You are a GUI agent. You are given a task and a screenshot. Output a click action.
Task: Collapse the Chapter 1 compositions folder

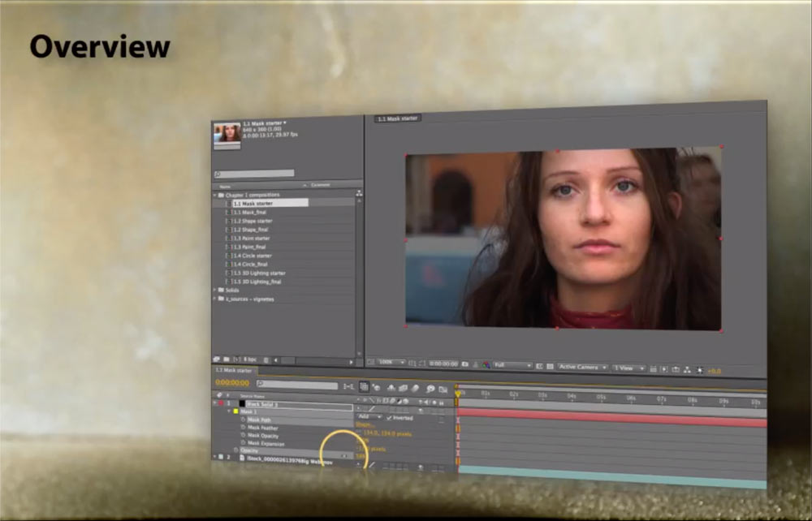215,195
